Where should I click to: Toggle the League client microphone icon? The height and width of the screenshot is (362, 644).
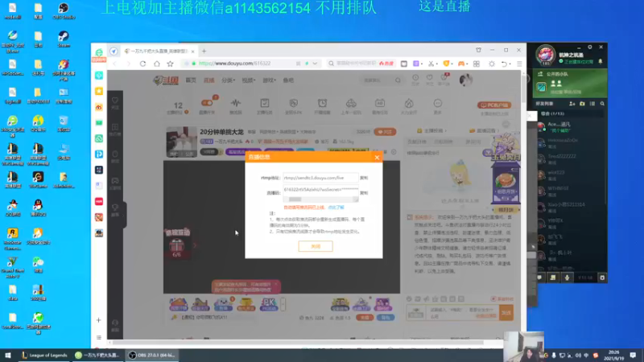click(x=567, y=278)
